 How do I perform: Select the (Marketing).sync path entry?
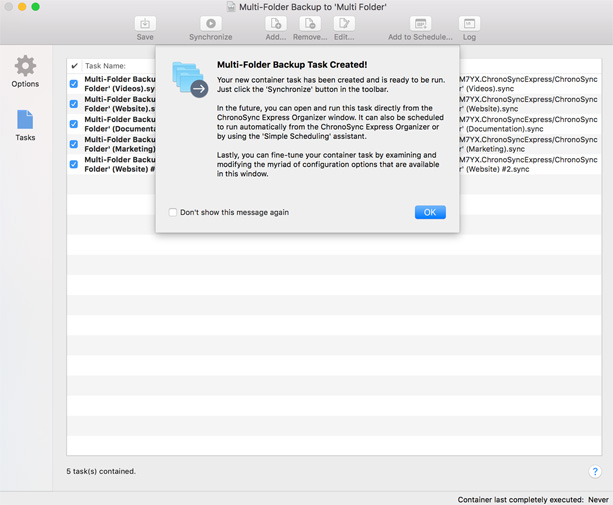click(529, 144)
